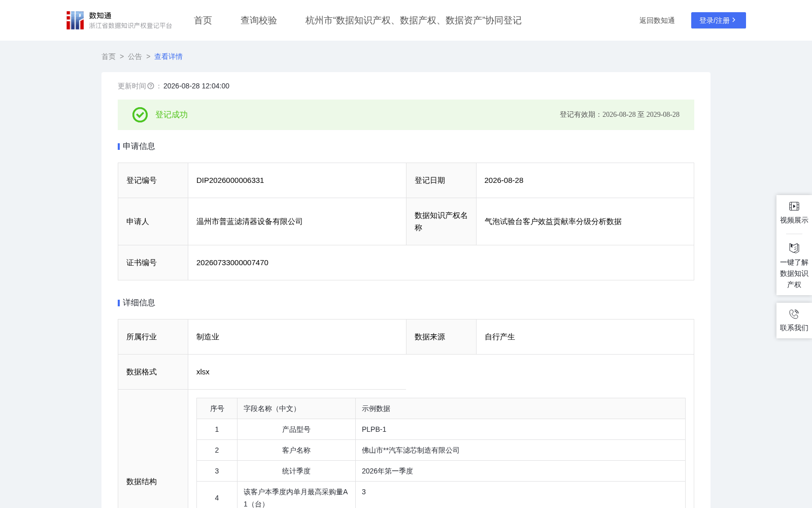Go to 首页 in the breadcrumb

pyautogui.click(x=109, y=56)
